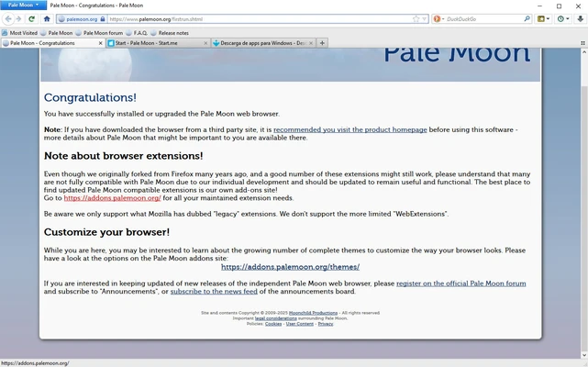The image size is (588, 367).
Task: Follow the 'recommended you visit the product homepage' link
Action: [349, 129]
